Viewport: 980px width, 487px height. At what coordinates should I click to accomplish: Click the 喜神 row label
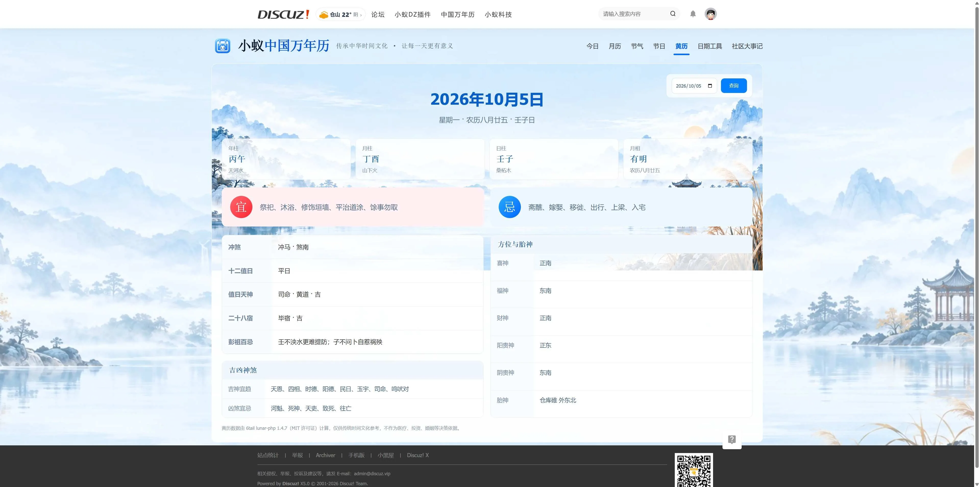503,263
